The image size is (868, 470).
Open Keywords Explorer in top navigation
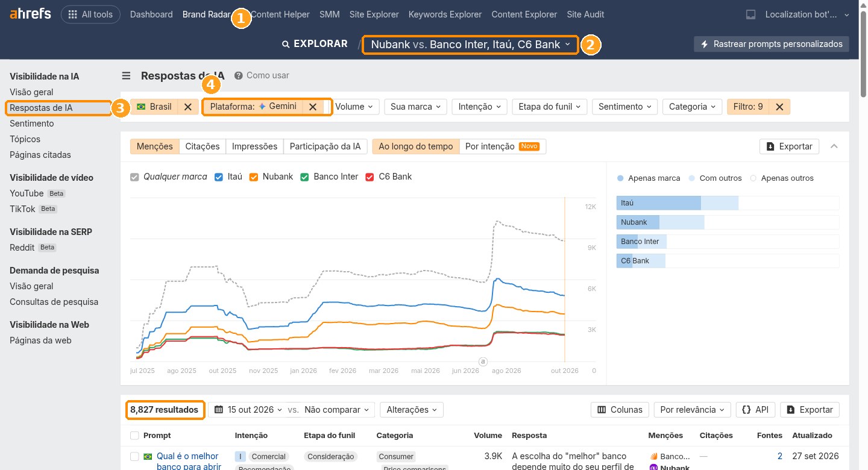[x=445, y=14]
